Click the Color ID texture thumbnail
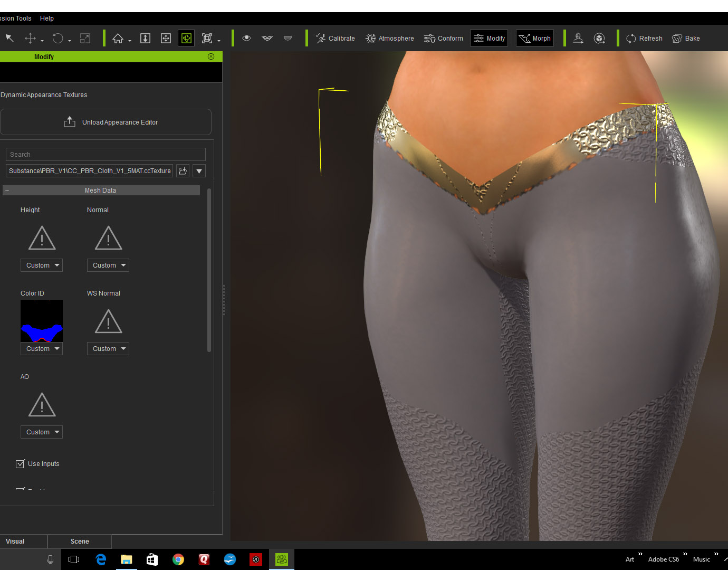The height and width of the screenshot is (570, 728). [42, 321]
